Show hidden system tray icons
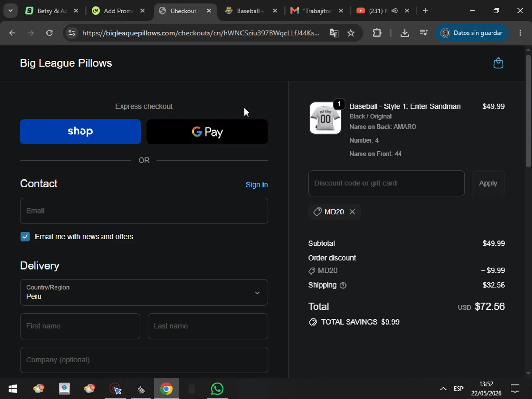 point(443,389)
